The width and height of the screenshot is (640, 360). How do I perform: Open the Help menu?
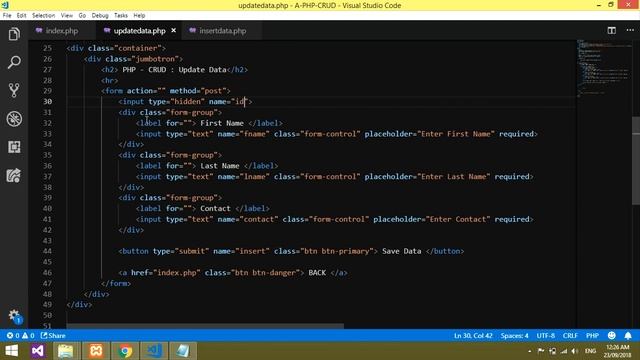pos(139,16)
